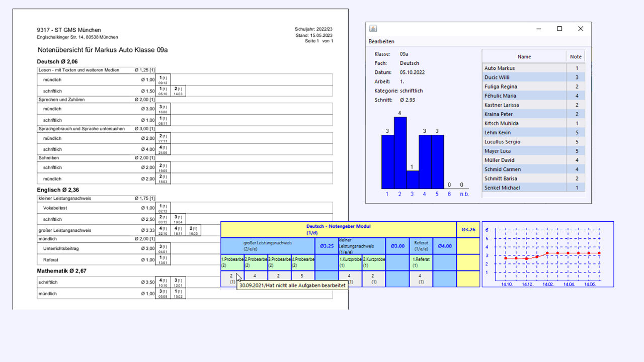Click the Referat (1/e/e) header in the module
The width and height of the screenshot is (644, 362).
pyautogui.click(x=421, y=246)
